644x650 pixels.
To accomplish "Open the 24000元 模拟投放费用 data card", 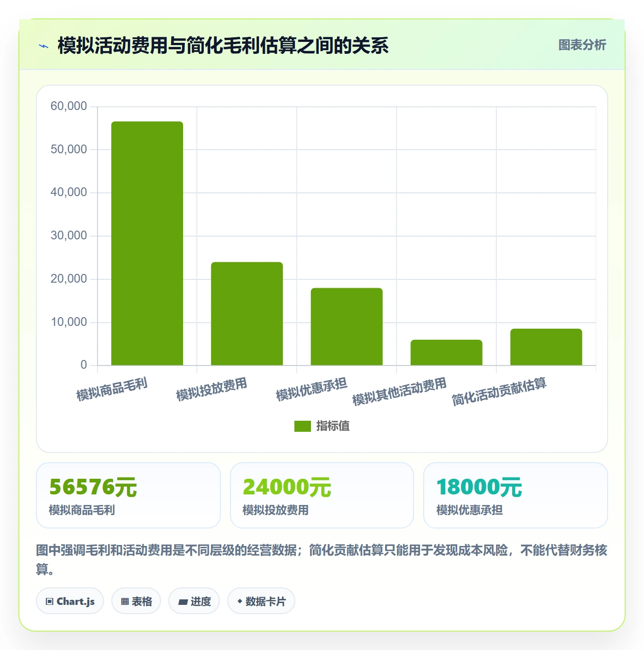I will pyautogui.click(x=322, y=495).
